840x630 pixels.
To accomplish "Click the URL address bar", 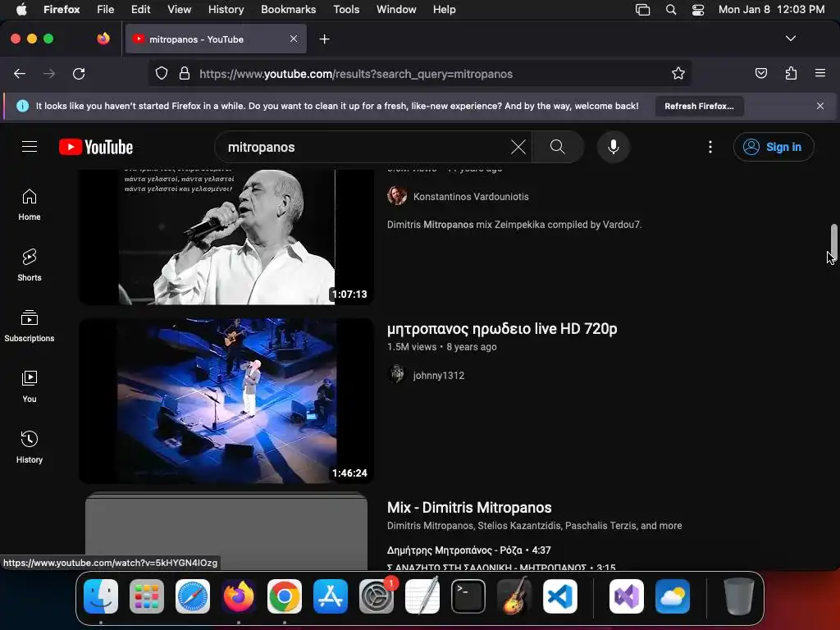I will (x=419, y=73).
